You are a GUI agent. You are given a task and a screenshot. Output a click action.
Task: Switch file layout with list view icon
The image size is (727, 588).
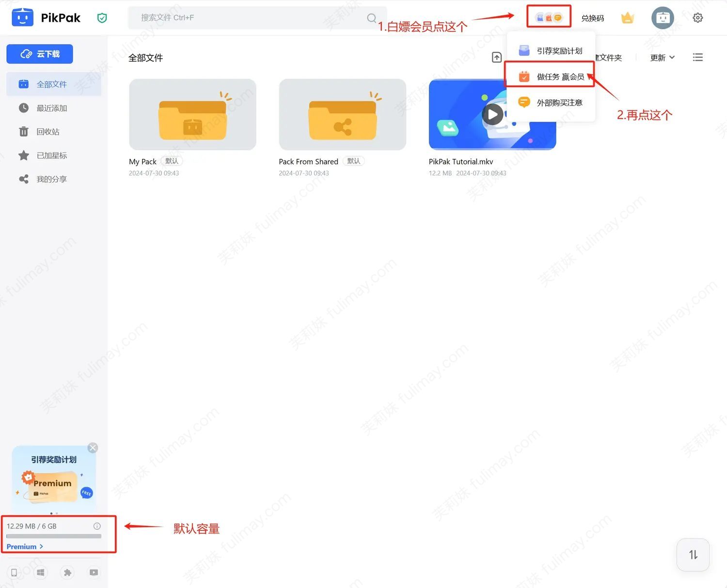click(697, 58)
